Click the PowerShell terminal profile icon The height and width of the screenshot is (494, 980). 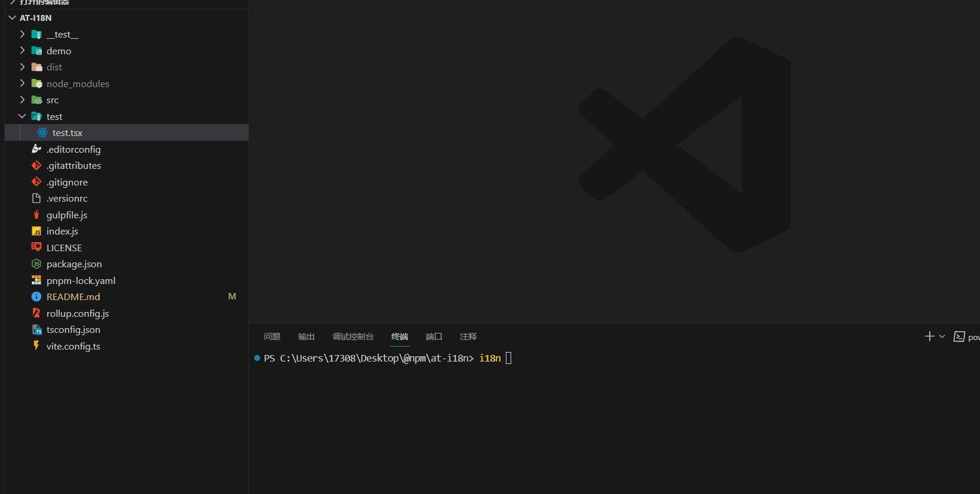(959, 336)
